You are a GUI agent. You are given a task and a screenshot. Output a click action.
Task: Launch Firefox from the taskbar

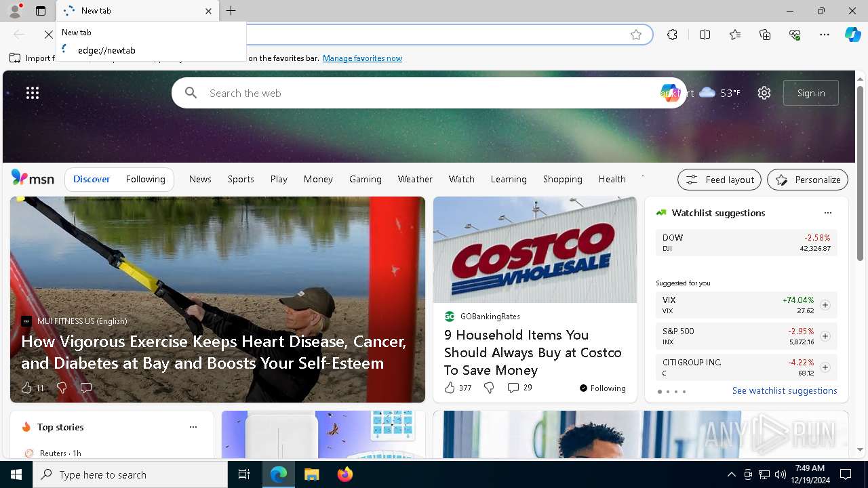[x=344, y=474]
